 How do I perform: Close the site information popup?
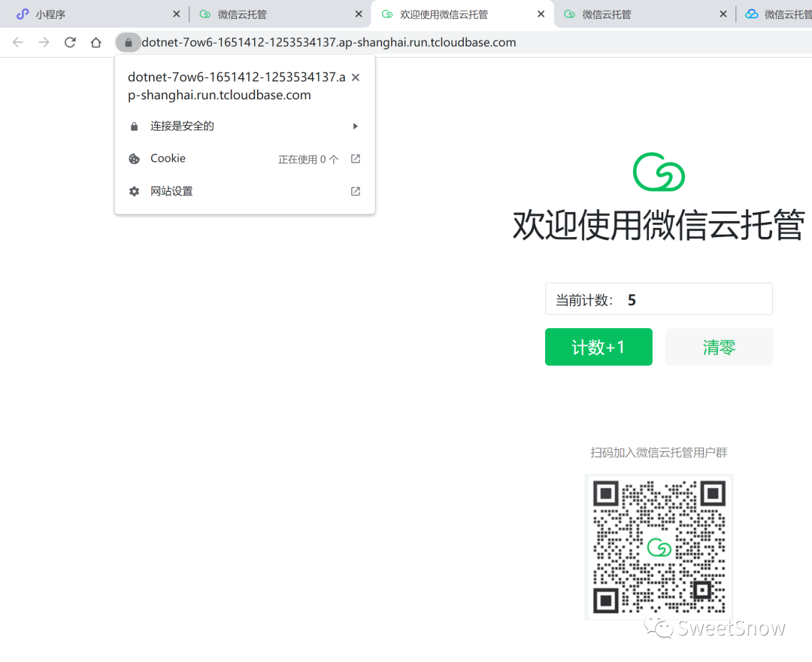pos(355,77)
